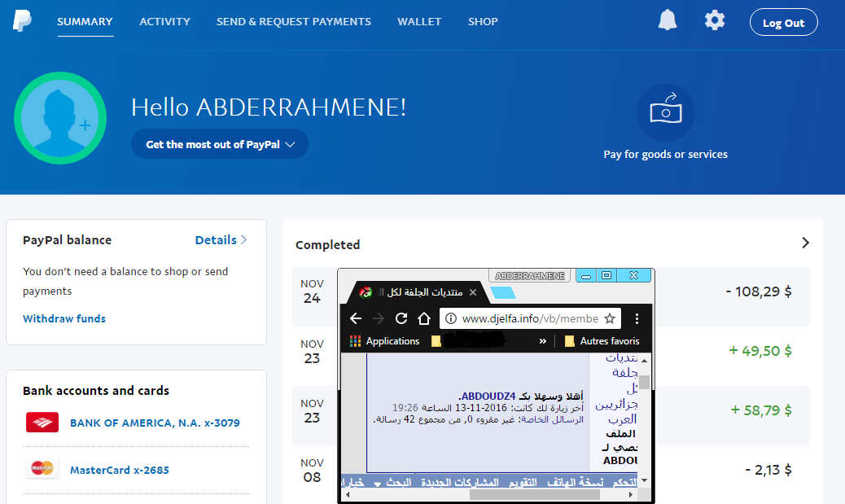Click the MasterCard logo icon

point(42,468)
